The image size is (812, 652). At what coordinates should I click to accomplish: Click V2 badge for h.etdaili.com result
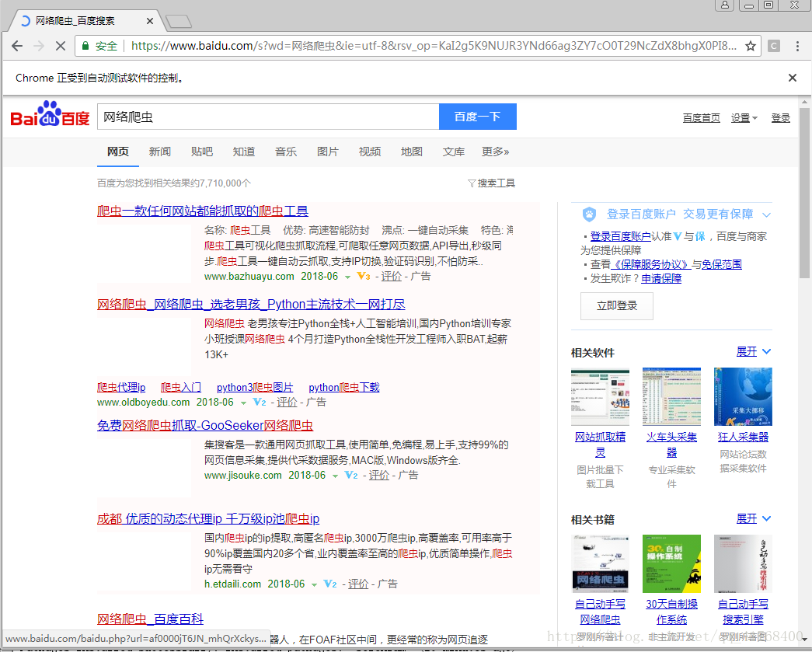[x=330, y=584]
